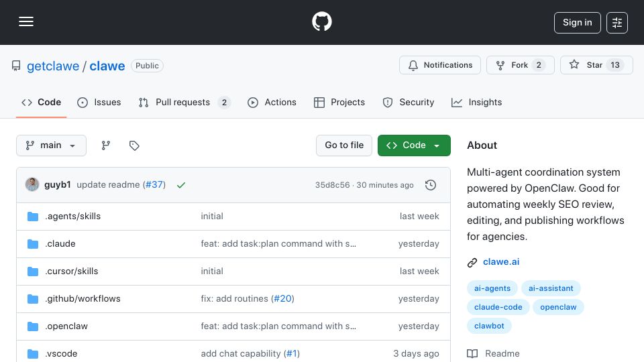This screenshot has width=644, height=362.
Task: Open the Insights tab
Action: (476, 102)
